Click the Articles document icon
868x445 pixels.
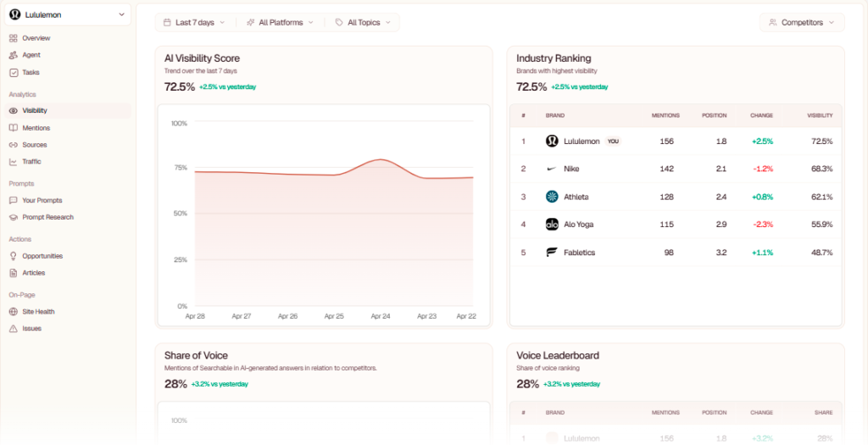point(14,273)
